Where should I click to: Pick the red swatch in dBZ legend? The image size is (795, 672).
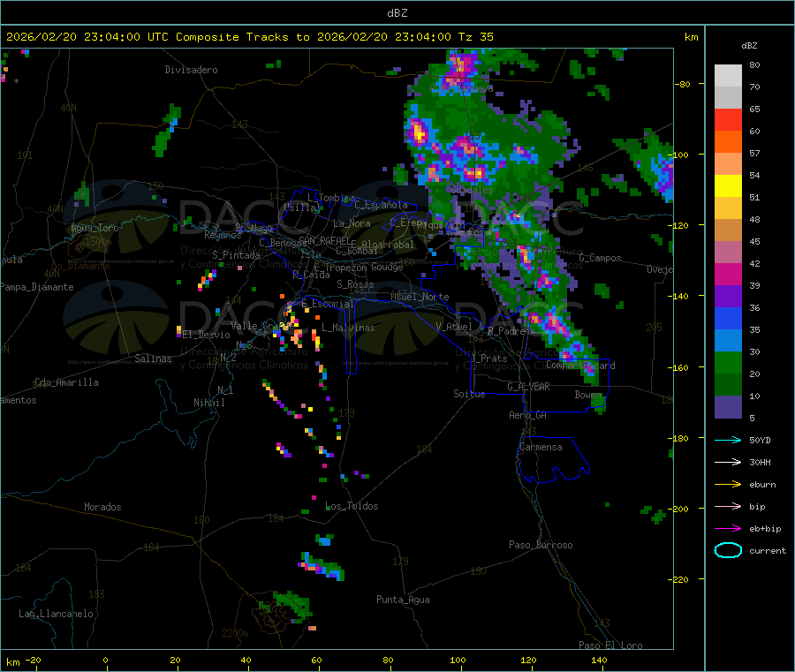click(x=728, y=119)
